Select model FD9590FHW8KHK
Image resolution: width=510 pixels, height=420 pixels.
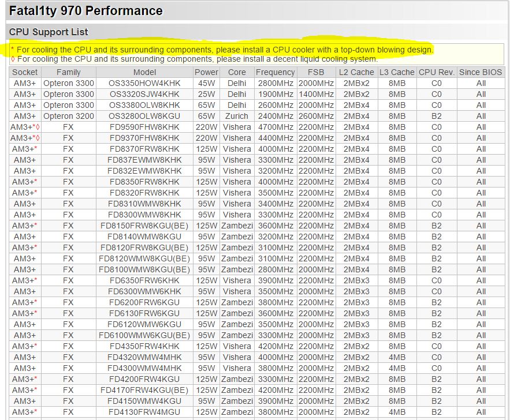(144, 127)
